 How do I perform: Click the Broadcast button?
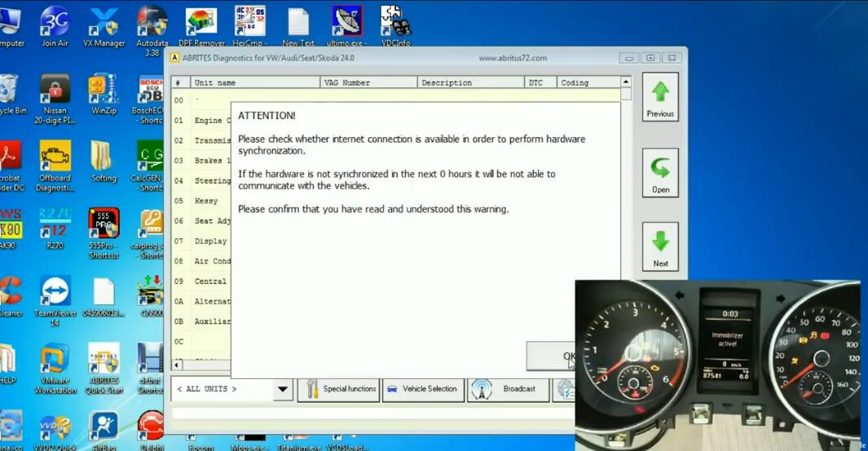(509, 389)
